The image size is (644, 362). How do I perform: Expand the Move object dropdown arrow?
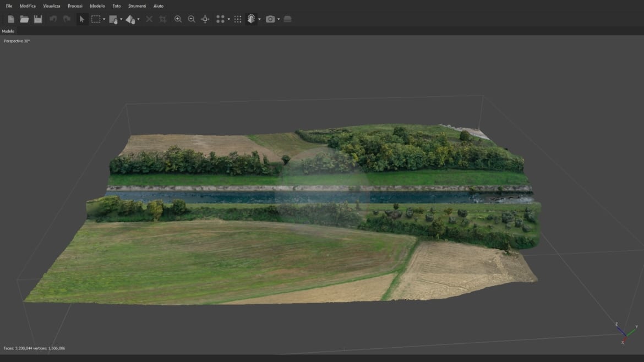tap(138, 19)
